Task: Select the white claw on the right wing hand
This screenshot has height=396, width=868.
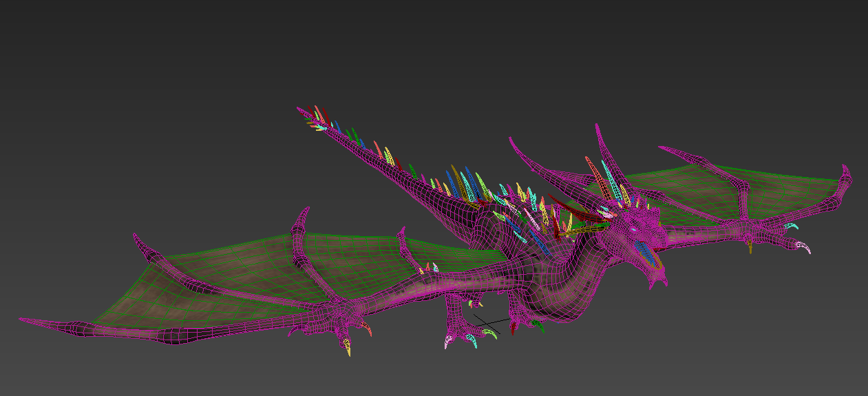Action: 803,246
